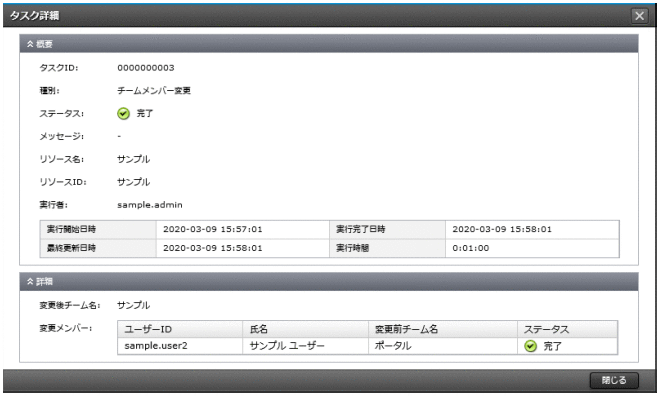Image resolution: width=660 pixels, height=396 pixels.
Task: Click the リソースID value サンプル
Action: [x=133, y=182]
